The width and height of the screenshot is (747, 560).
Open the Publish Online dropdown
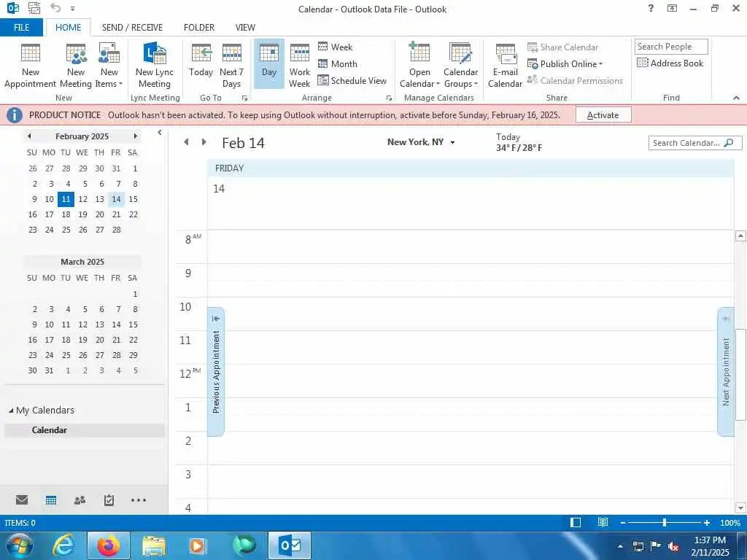point(565,64)
